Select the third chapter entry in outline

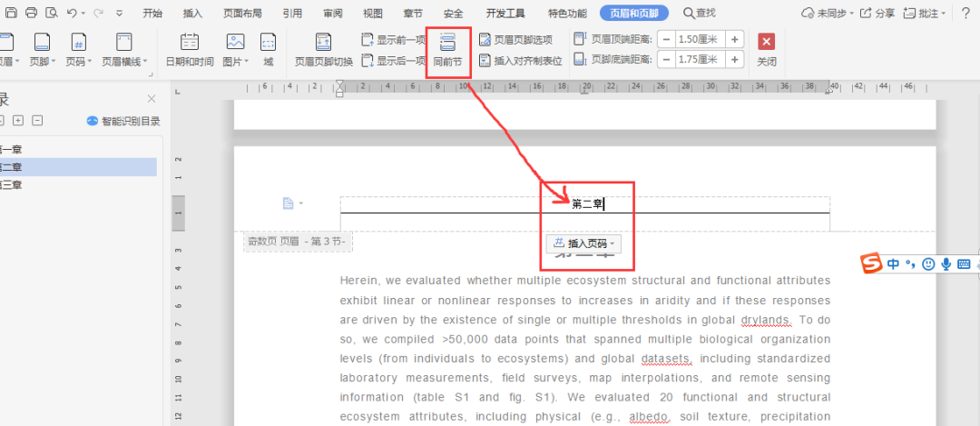pyautogui.click(x=78, y=184)
